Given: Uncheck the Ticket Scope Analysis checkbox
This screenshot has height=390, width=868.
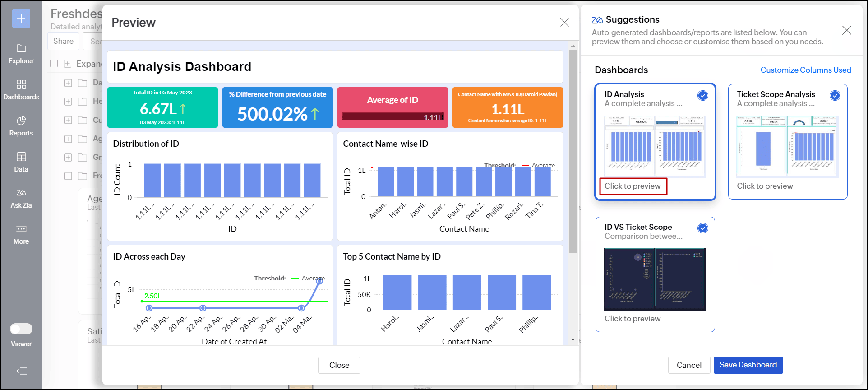Looking at the screenshot, I should (835, 95).
